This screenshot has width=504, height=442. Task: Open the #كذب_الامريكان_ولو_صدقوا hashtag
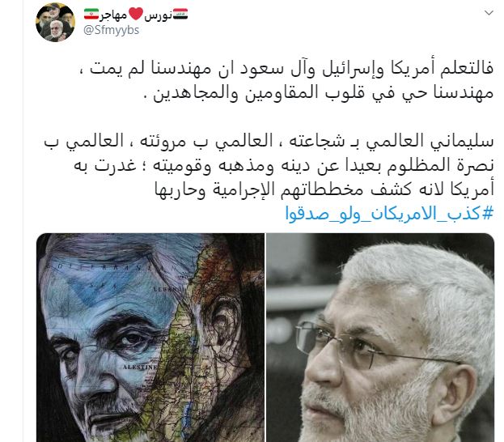click(389, 213)
